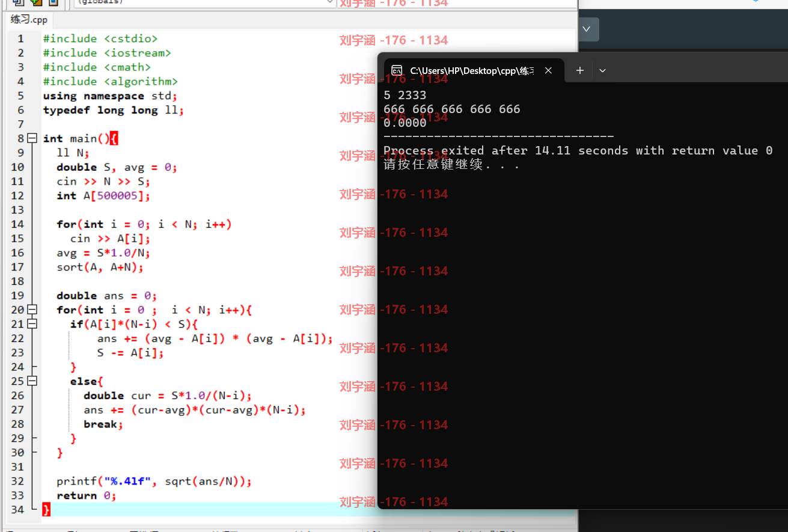Click the 'int main(){' line
This screenshot has height=532, width=788.
pos(81,139)
